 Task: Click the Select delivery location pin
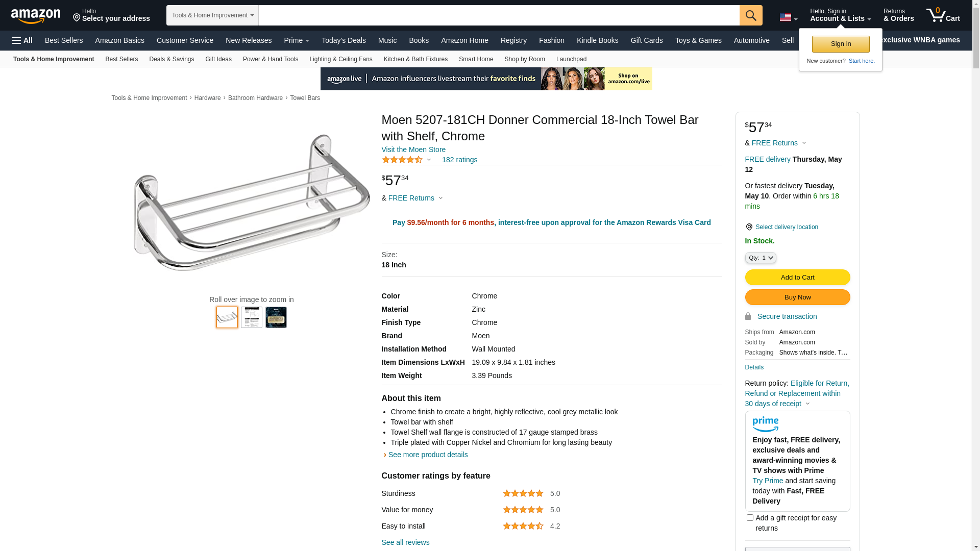[749, 227]
